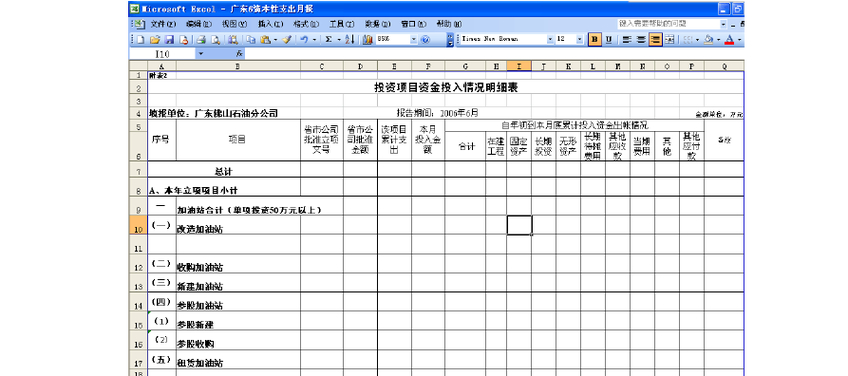Viewport: 848px width, 376px height.
Task: Click the Research binoculars icon in the toolbar
Action: tap(233, 39)
